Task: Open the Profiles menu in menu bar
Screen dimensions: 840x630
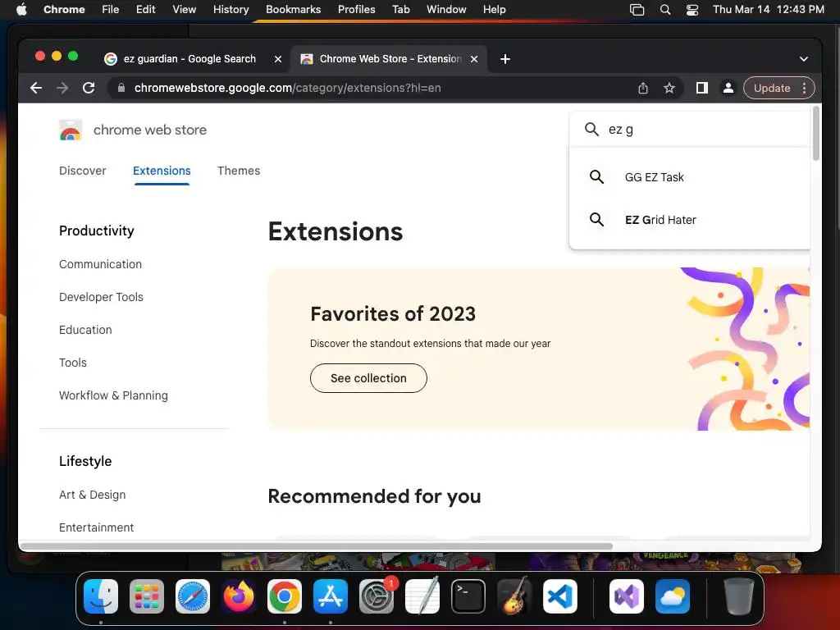Action: coord(356,10)
